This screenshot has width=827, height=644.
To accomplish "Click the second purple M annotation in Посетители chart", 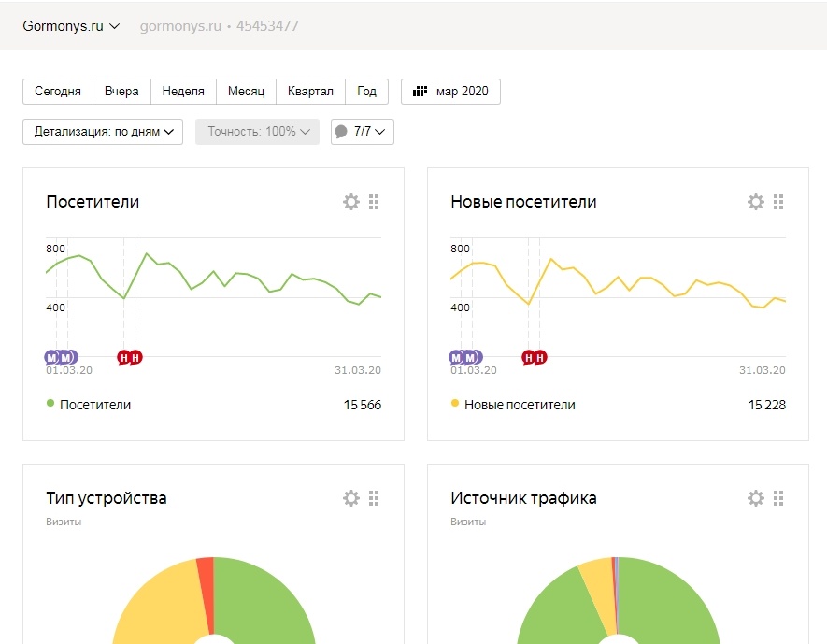I will coord(66,358).
